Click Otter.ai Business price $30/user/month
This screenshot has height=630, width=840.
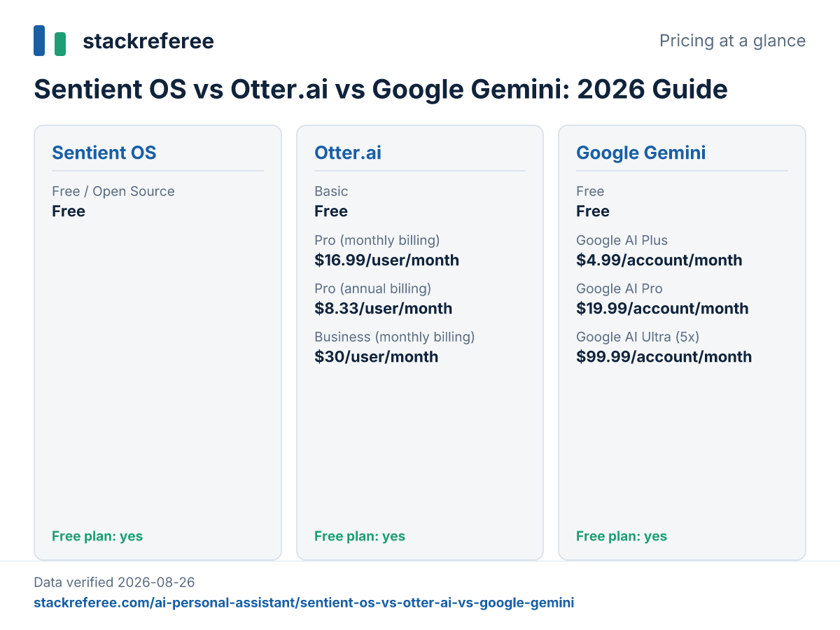tap(376, 357)
